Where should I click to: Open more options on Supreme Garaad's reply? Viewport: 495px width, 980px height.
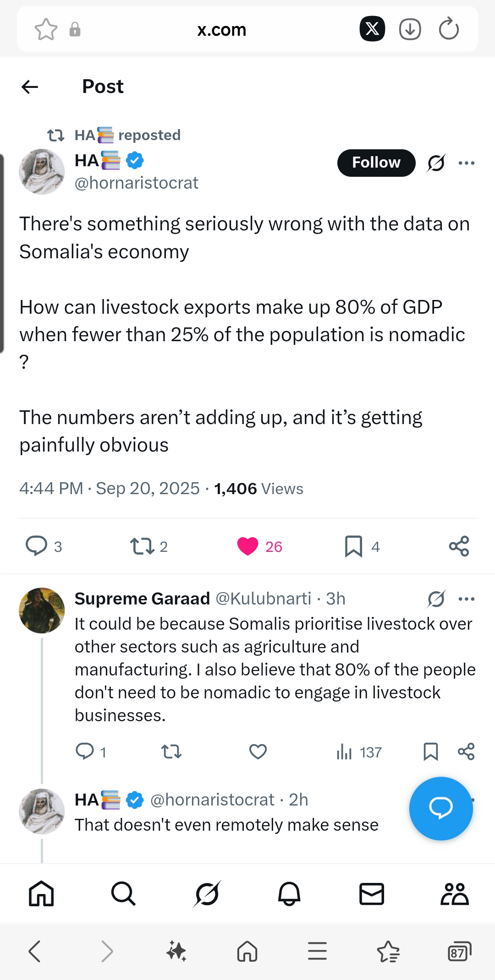(x=467, y=599)
